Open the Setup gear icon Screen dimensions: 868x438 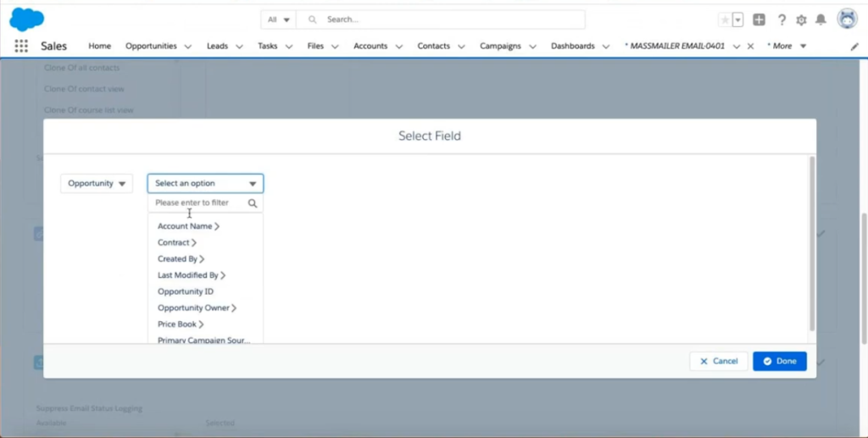801,20
